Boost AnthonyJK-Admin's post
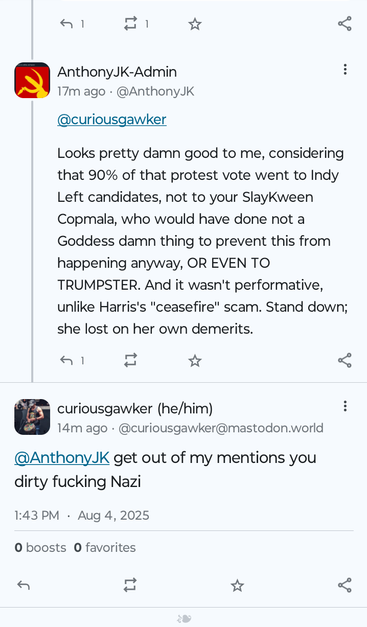 coord(130,361)
